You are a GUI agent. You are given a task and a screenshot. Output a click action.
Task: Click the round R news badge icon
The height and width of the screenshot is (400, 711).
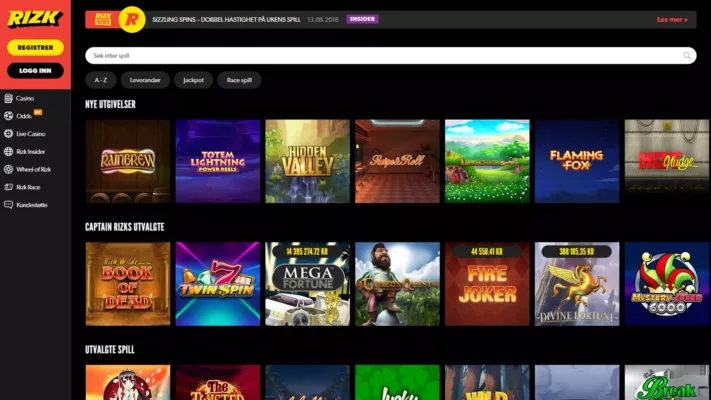[x=132, y=20]
